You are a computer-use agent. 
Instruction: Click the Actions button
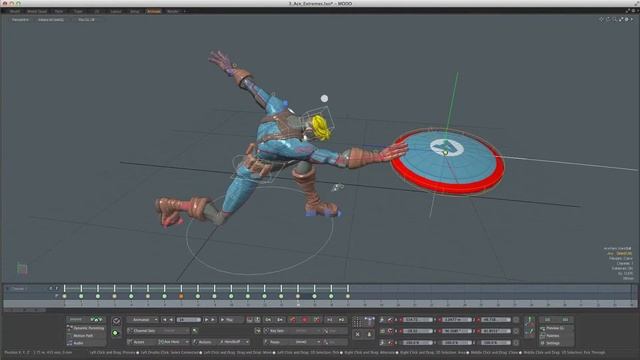point(204,342)
